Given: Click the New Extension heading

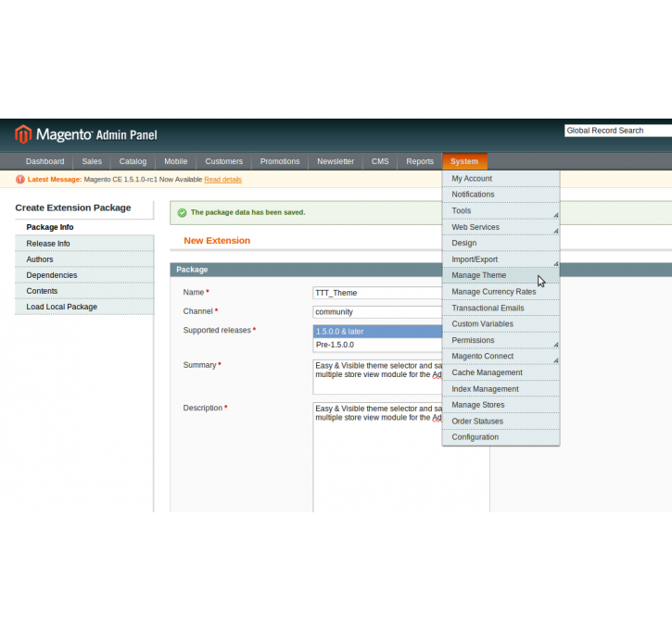Looking at the screenshot, I should click(x=217, y=241).
